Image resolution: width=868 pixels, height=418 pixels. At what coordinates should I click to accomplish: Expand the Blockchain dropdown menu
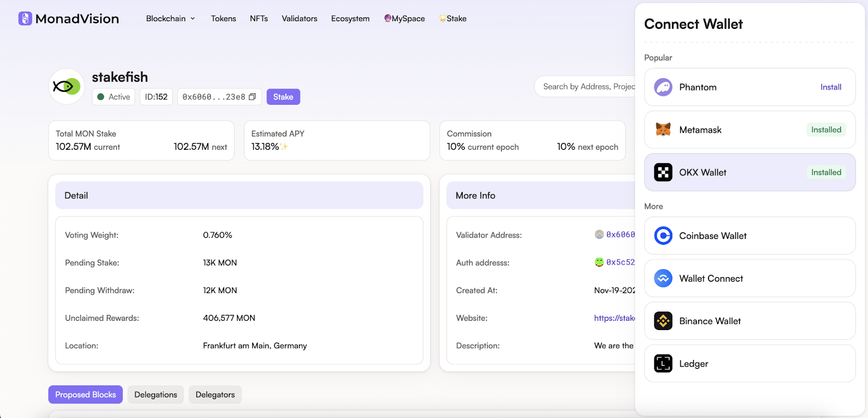(170, 18)
